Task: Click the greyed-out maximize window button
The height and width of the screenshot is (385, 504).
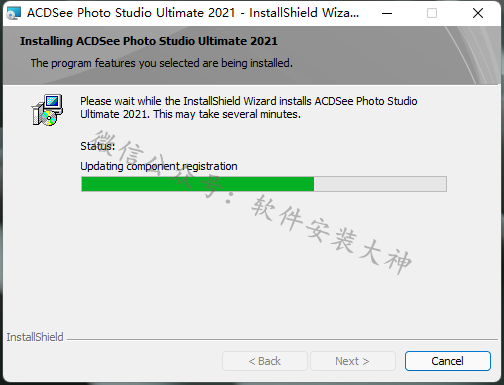Action: [x=432, y=13]
